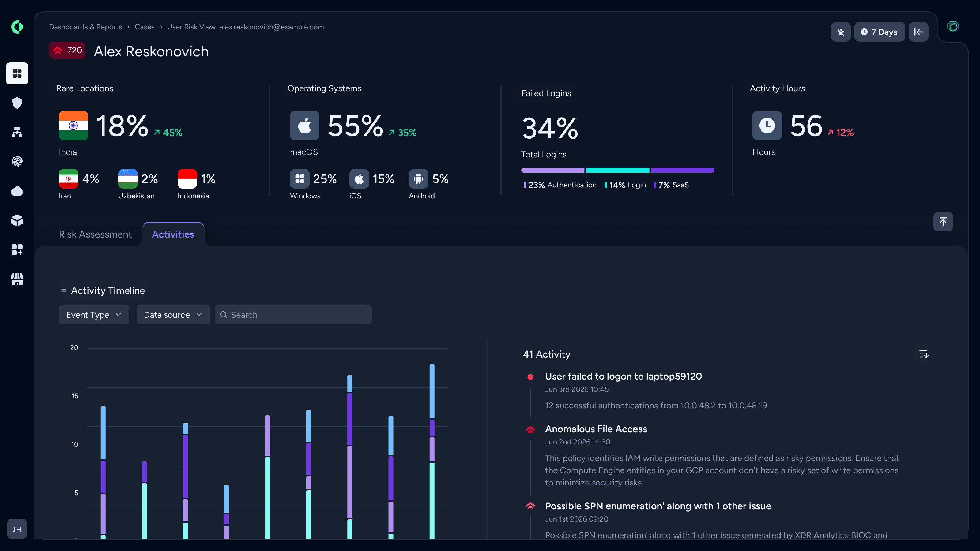
Task: Click the Activity Timeline search field
Action: tap(293, 314)
